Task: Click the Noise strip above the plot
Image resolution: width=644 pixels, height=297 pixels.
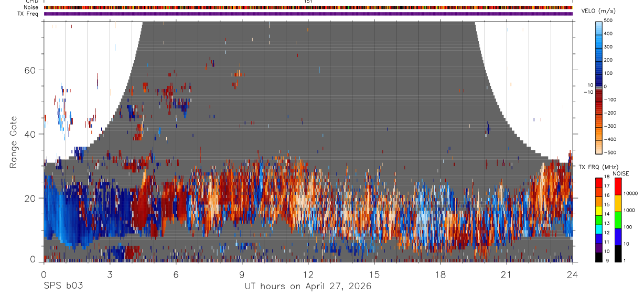Action: tap(308, 7)
